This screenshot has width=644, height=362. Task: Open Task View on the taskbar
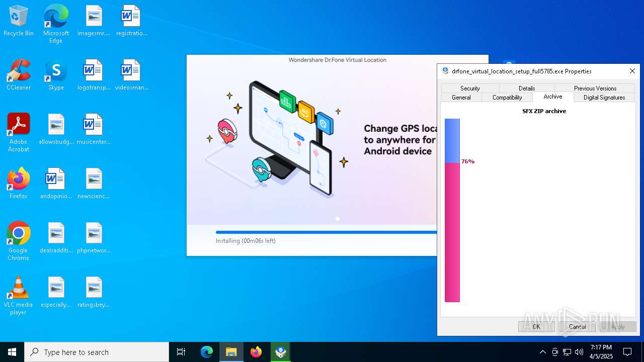[x=181, y=352]
